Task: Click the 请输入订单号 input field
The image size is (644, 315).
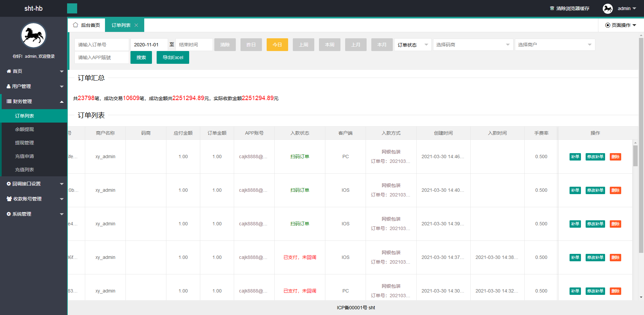Action: [102, 45]
